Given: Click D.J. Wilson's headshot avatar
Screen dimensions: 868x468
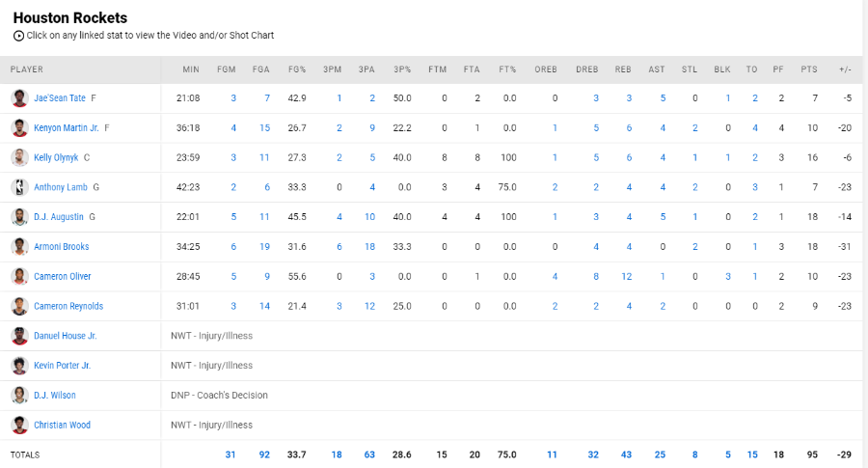Looking at the screenshot, I should coord(19,395).
